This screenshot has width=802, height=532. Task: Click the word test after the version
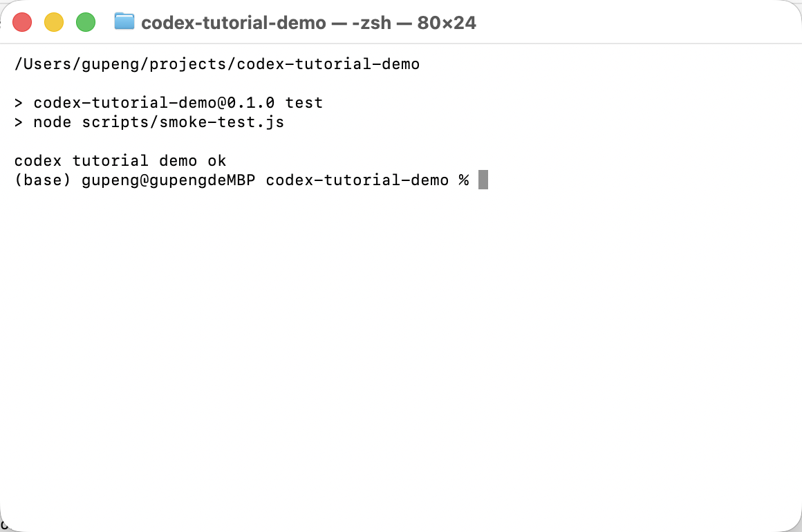point(304,103)
